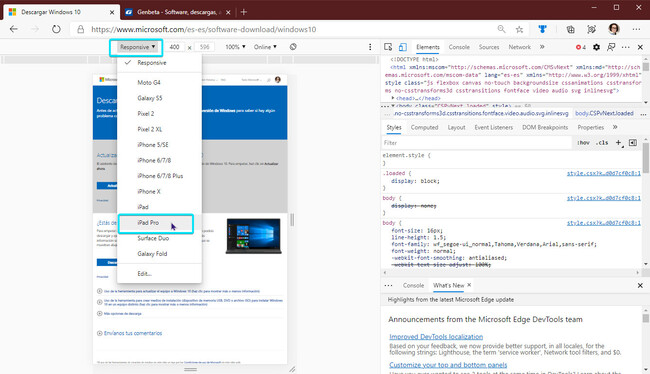The height and width of the screenshot is (374, 650).
Task: Show more Styles pane tabs
Action: point(615,127)
